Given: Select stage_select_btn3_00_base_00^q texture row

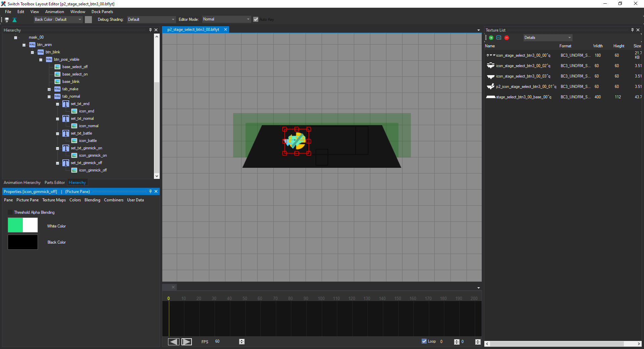Looking at the screenshot, I should (523, 97).
